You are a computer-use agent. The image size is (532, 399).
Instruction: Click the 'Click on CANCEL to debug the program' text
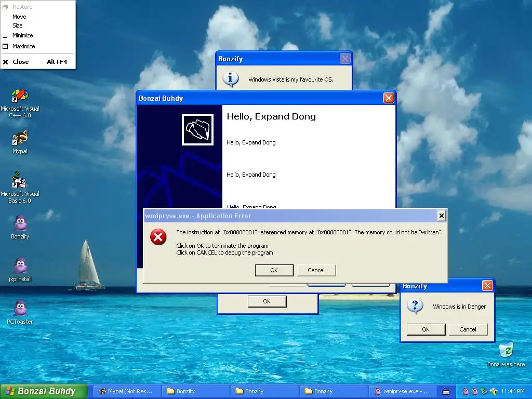point(224,252)
